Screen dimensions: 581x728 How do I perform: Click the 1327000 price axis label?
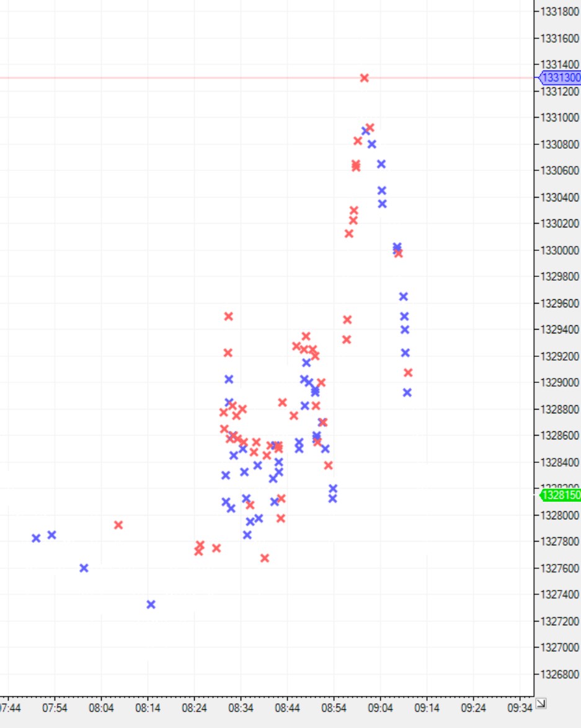(x=560, y=647)
